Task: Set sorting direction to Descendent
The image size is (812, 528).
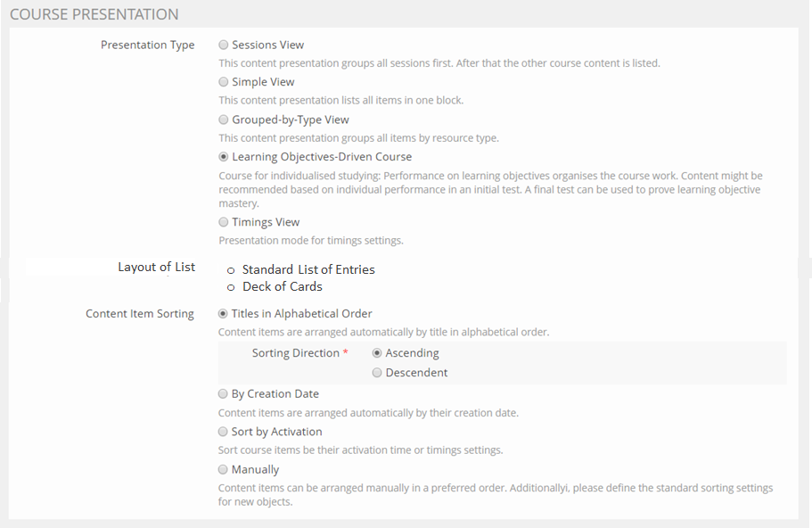Action: (377, 373)
